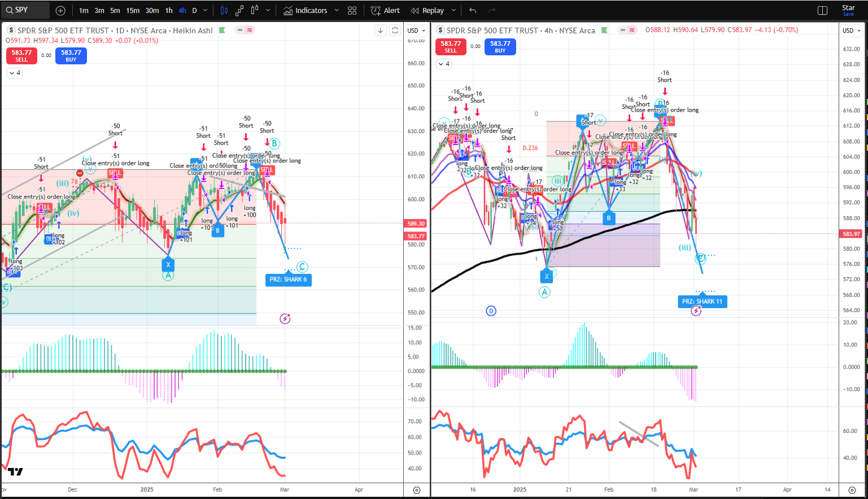This screenshot has width=868, height=499.
Task: Click the green market-open flag on 1D chart
Action: (222, 30)
